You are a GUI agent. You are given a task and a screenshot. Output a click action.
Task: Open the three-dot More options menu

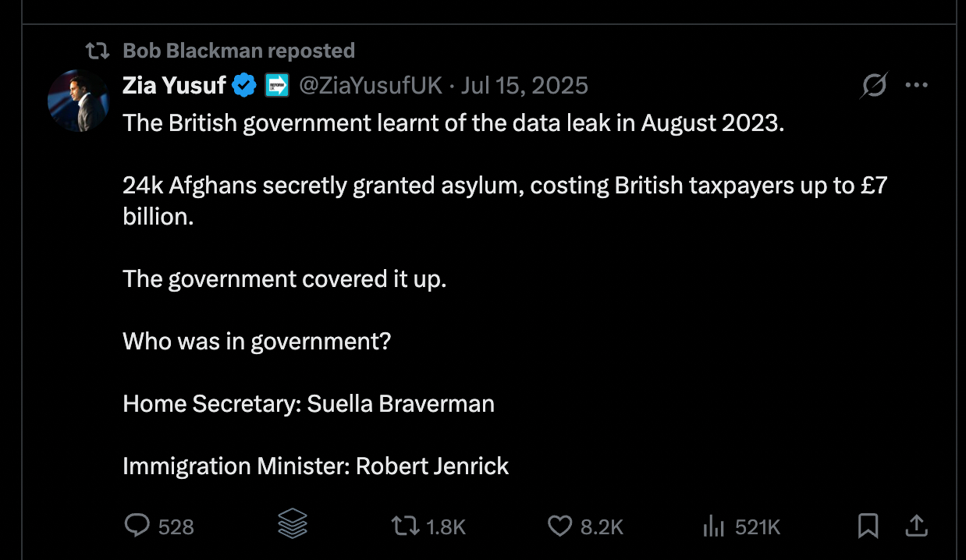click(916, 85)
